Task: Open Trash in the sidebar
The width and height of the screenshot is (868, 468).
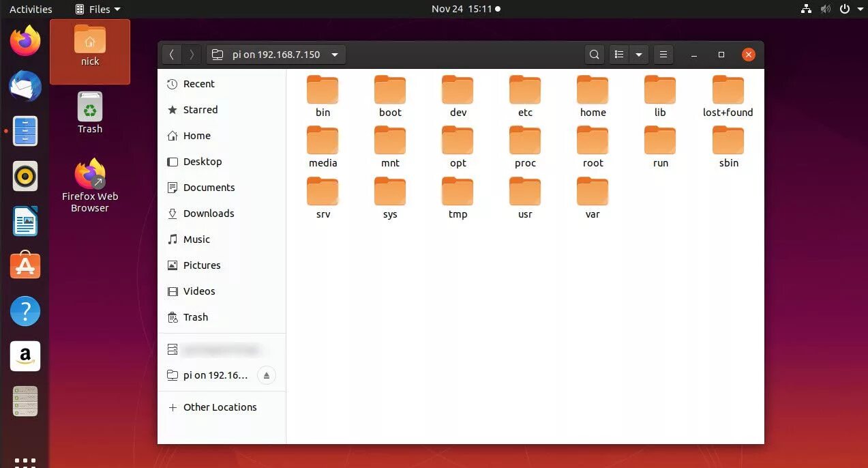Action: 222,317
